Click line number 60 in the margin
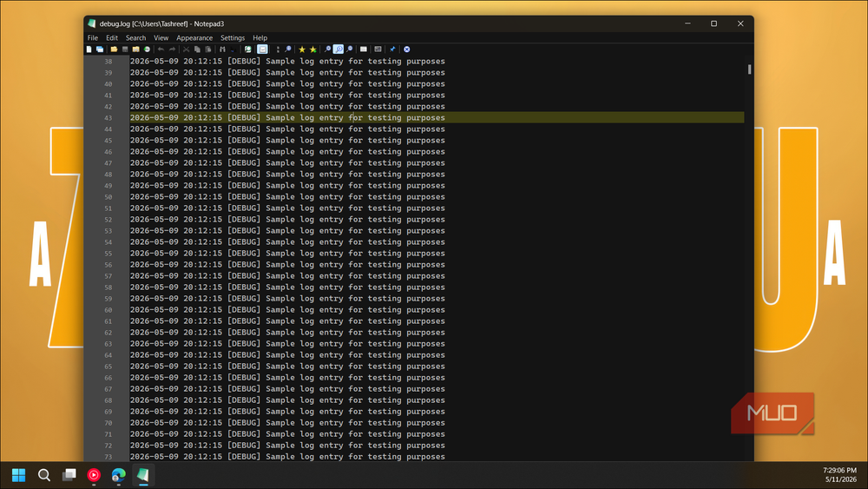This screenshot has height=489, width=868. click(108, 310)
